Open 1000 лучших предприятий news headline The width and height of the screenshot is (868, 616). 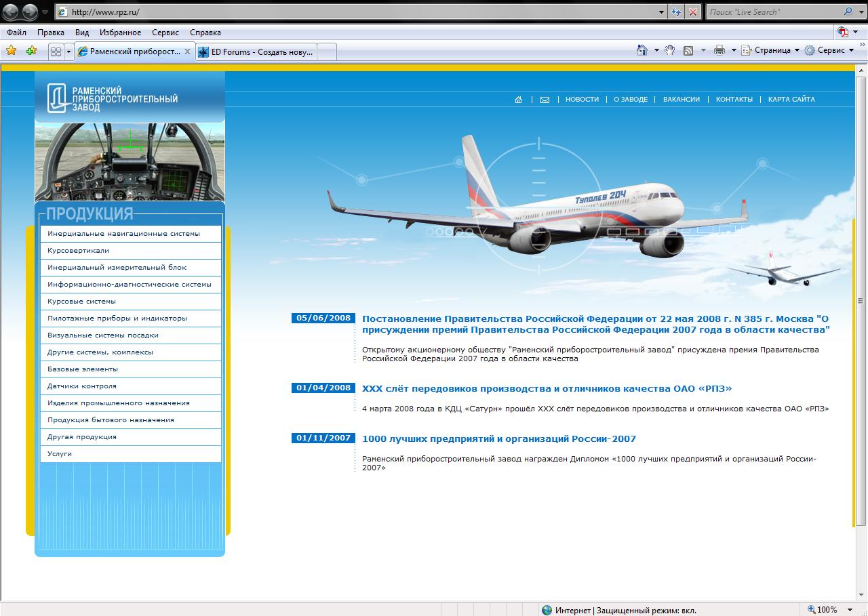pos(499,439)
